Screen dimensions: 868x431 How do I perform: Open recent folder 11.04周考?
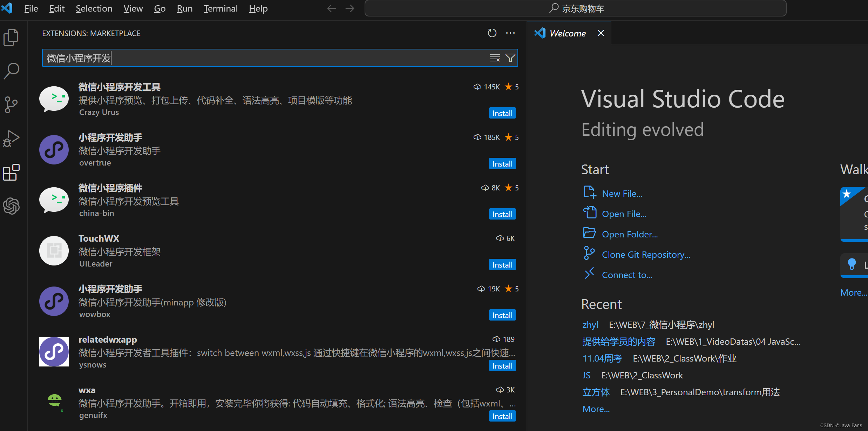(602, 358)
